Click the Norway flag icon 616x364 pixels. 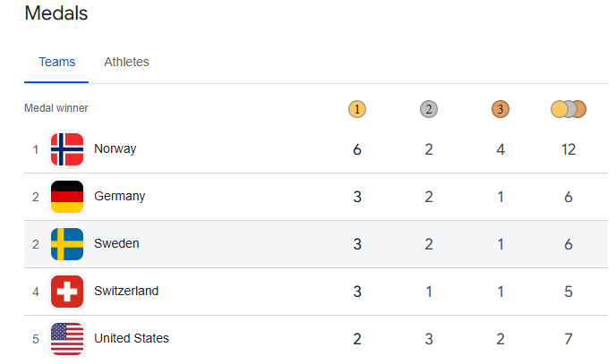pyautogui.click(x=67, y=149)
